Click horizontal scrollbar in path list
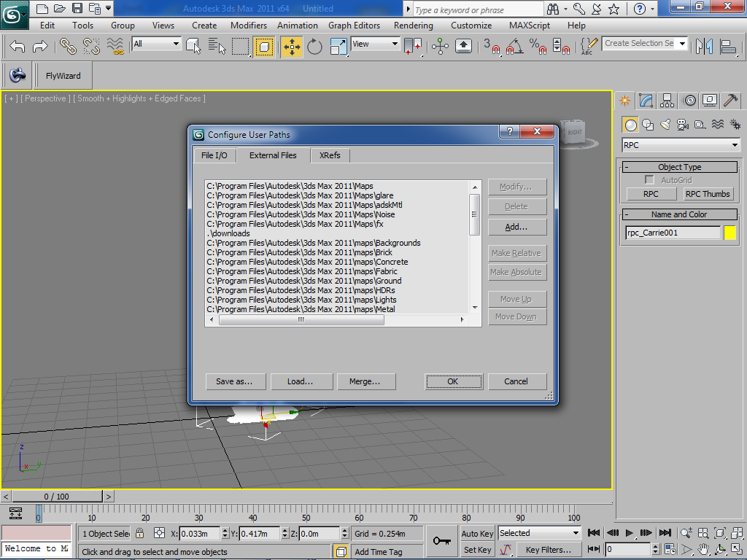Screen dimensions: 747x560 click(x=301, y=319)
